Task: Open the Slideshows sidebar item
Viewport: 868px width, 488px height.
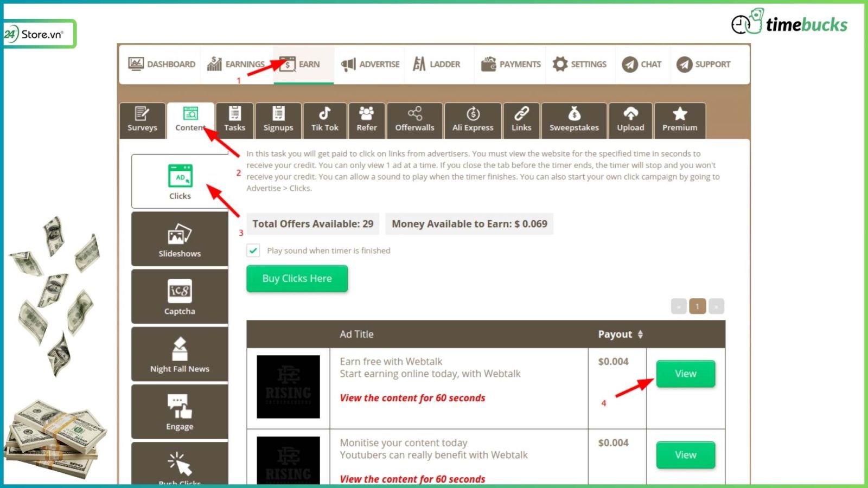Action: [180, 239]
